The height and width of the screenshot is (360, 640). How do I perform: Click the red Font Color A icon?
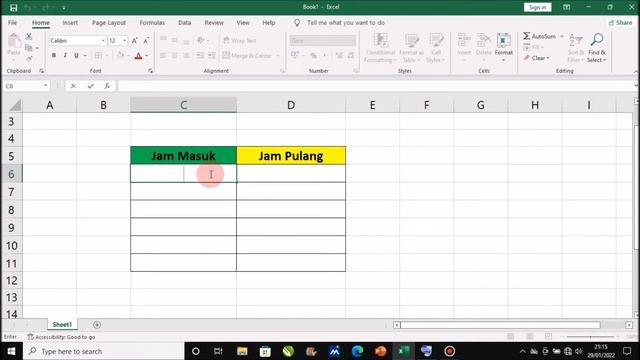[138, 56]
